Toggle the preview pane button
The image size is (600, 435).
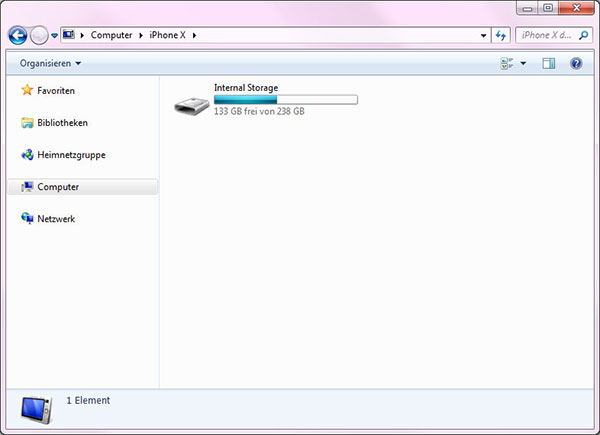point(549,63)
